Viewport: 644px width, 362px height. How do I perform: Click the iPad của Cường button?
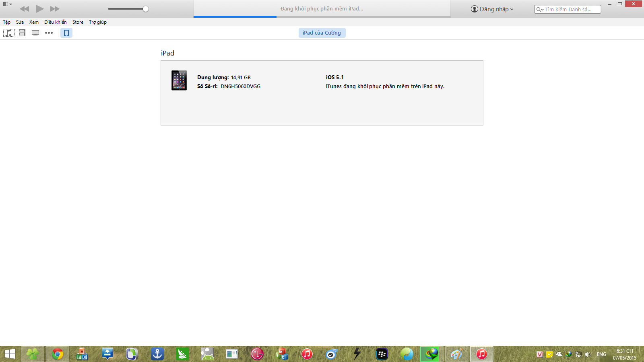(x=322, y=33)
